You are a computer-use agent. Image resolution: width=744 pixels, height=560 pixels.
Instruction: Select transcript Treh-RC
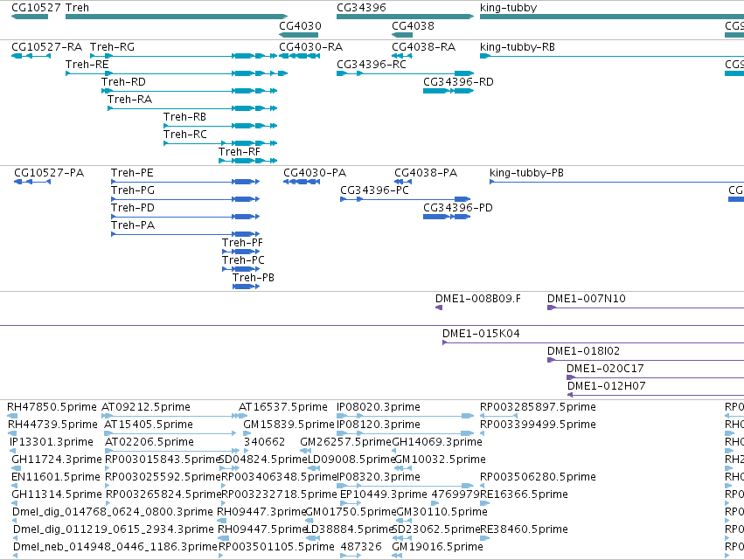click(220, 143)
